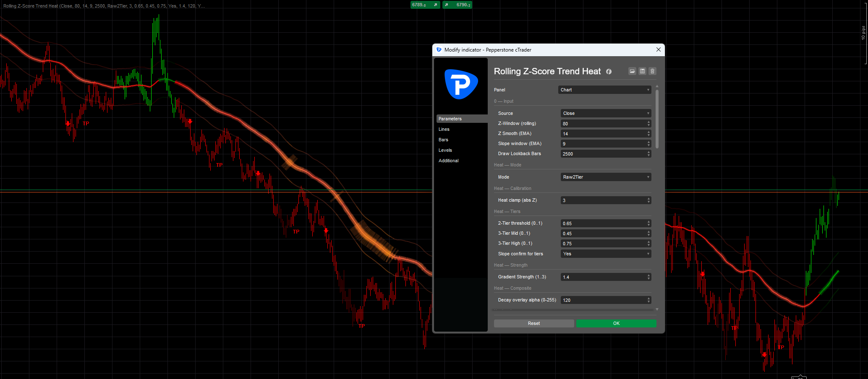The image size is (868, 379).
Task: Click the Pepperstone logo in the dialog
Action: coord(460,84)
